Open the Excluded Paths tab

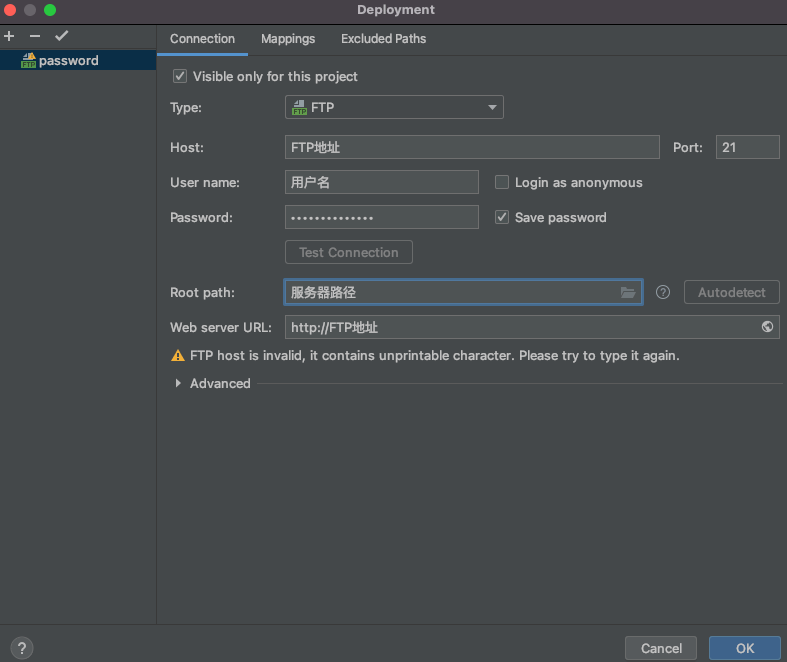383,39
